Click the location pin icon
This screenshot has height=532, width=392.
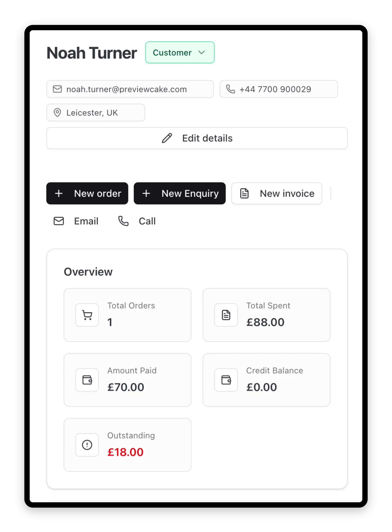(x=57, y=113)
